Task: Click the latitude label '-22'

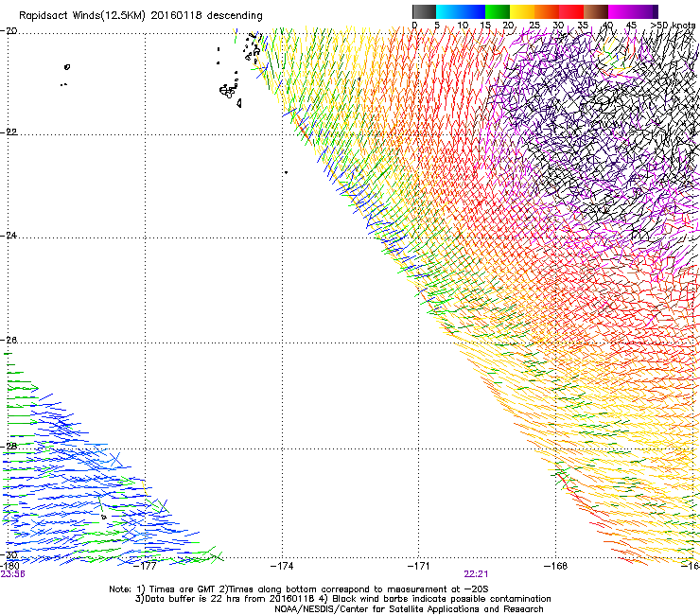Action: [x=9, y=132]
